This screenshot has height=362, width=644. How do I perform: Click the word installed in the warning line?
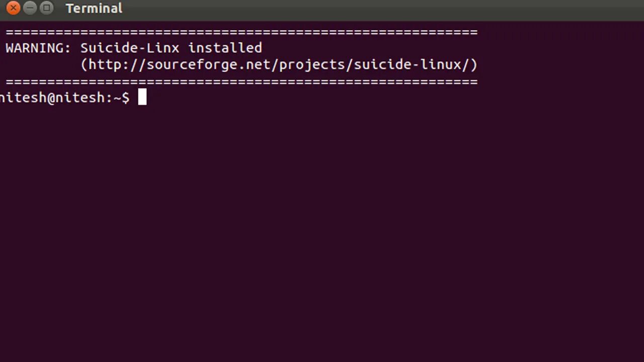(x=225, y=48)
